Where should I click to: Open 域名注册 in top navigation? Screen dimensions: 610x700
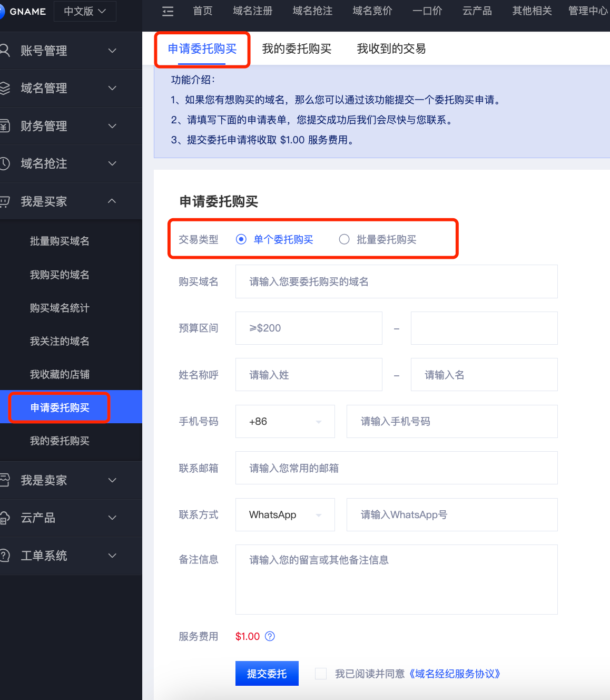tap(253, 11)
